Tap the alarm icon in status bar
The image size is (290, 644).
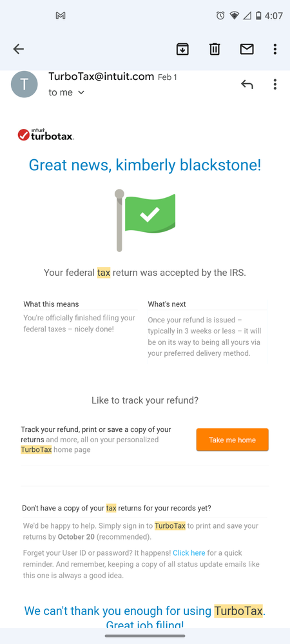[x=220, y=15]
